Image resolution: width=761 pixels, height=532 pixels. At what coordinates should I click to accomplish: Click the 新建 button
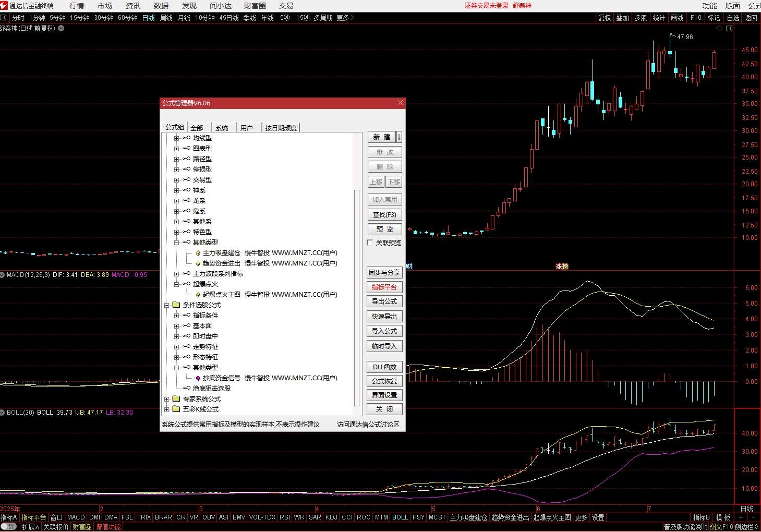(x=382, y=137)
